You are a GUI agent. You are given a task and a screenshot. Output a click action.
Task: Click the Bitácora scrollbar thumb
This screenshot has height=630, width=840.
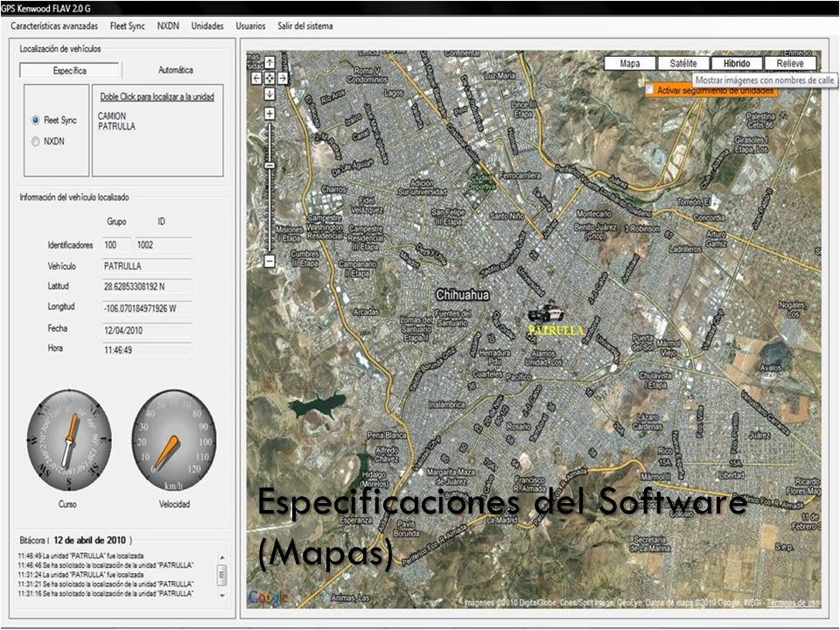point(221,576)
